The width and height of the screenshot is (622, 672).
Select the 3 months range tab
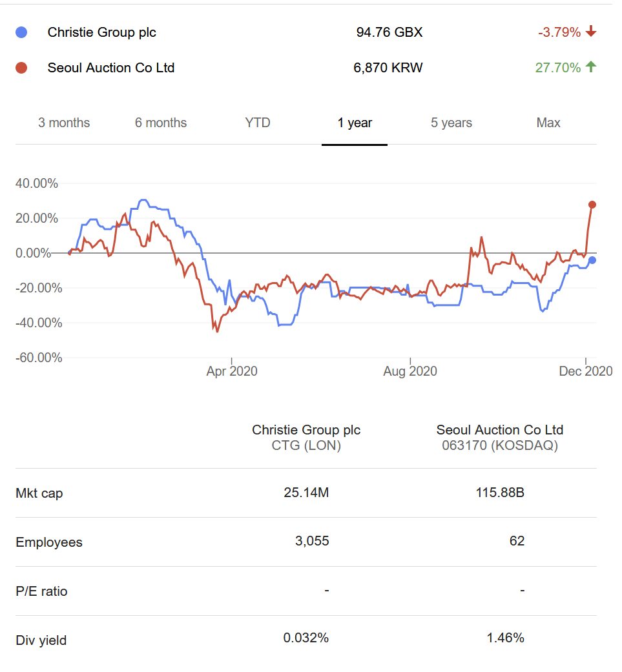pyautogui.click(x=64, y=123)
